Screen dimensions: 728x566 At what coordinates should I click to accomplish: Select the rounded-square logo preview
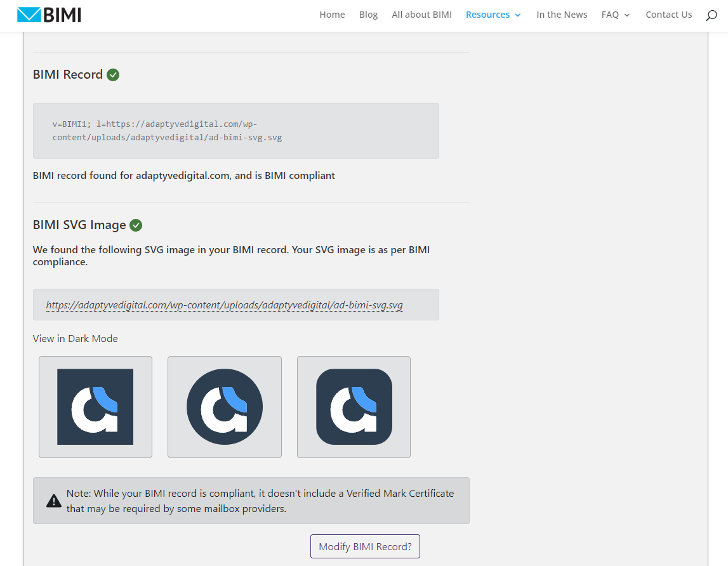pyautogui.click(x=354, y=407)
